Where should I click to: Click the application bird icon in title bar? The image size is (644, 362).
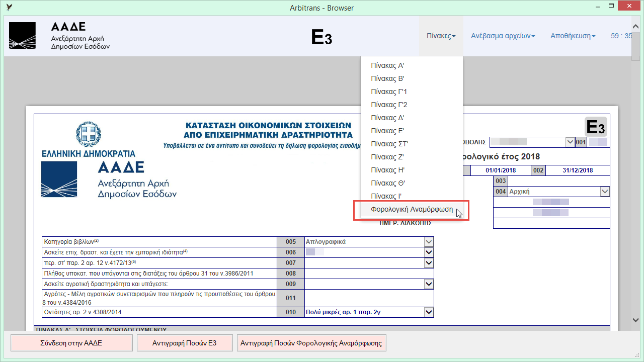pos(10,8)
